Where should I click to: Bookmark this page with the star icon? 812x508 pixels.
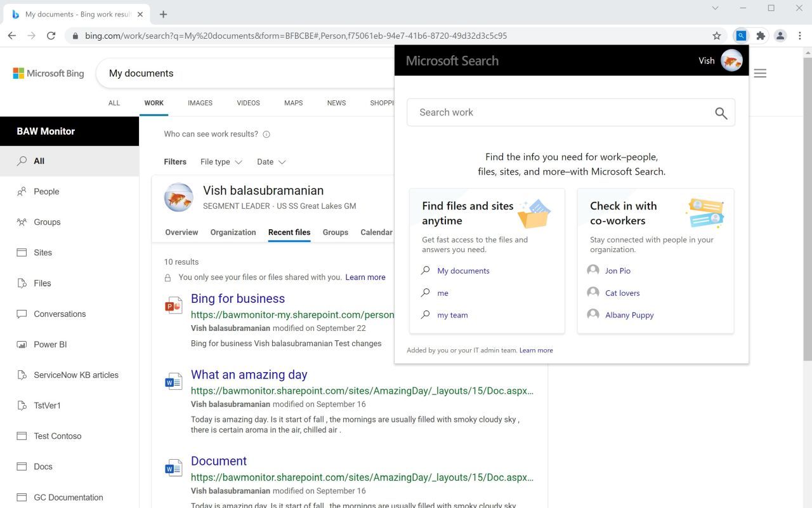click(717, 36)
